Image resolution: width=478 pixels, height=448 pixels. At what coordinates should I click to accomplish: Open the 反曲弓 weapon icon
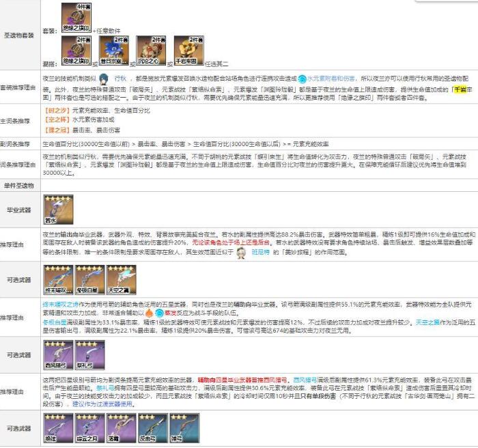click(x=146, y=428)
